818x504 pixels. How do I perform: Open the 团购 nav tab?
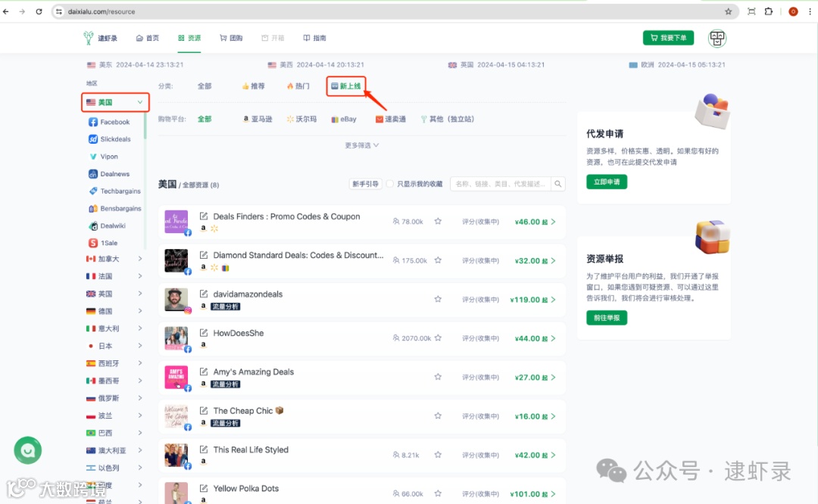231,38
